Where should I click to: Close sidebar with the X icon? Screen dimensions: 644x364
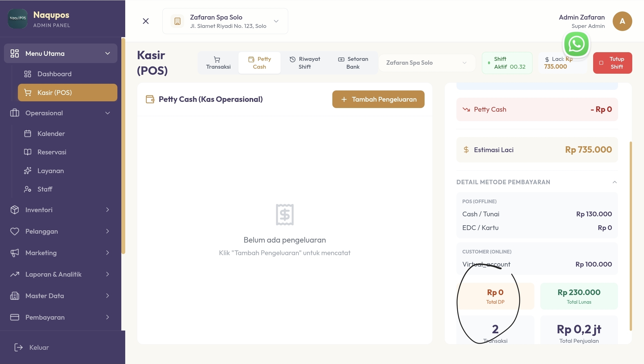point(146,21)
